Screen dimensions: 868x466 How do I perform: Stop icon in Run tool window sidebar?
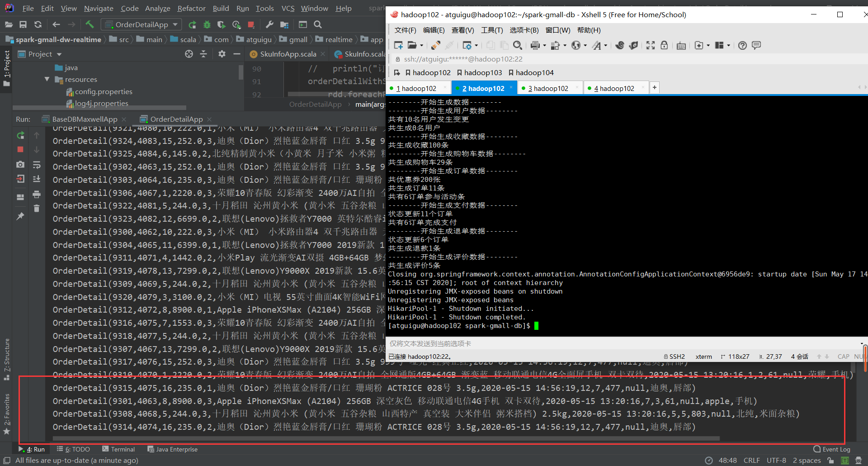tap(20, 149)
